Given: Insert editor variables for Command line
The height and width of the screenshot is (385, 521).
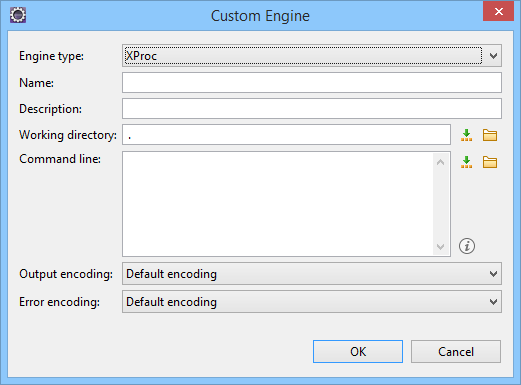Looking at the screenshot, I should pyautogui.click(x=466, y=162).
